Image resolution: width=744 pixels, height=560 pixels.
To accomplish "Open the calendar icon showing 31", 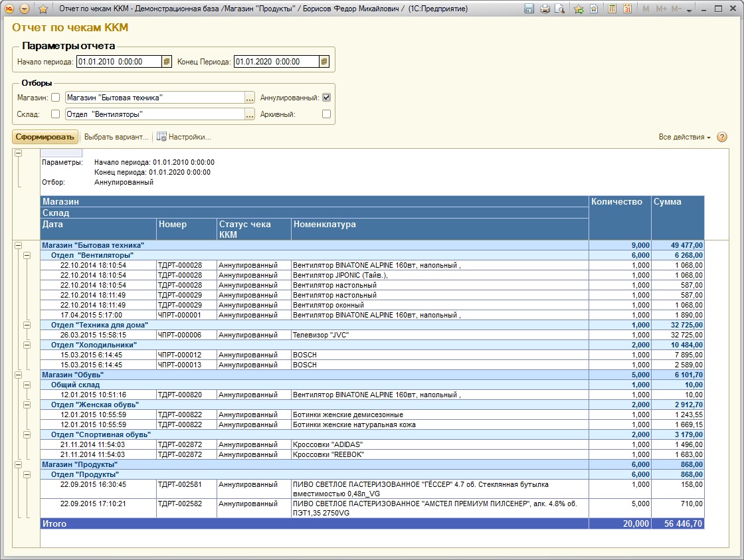I will [627, 9].
